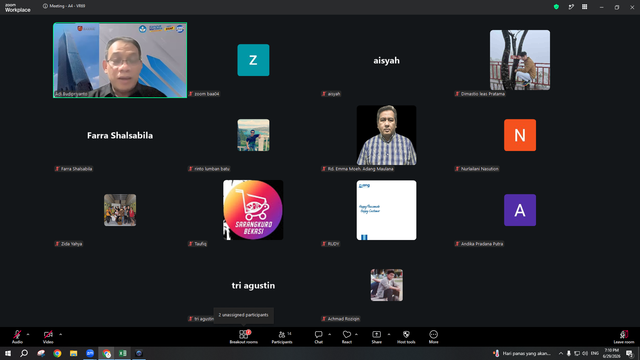Select Zida Yahya's group photo

[x=120, y=210]
